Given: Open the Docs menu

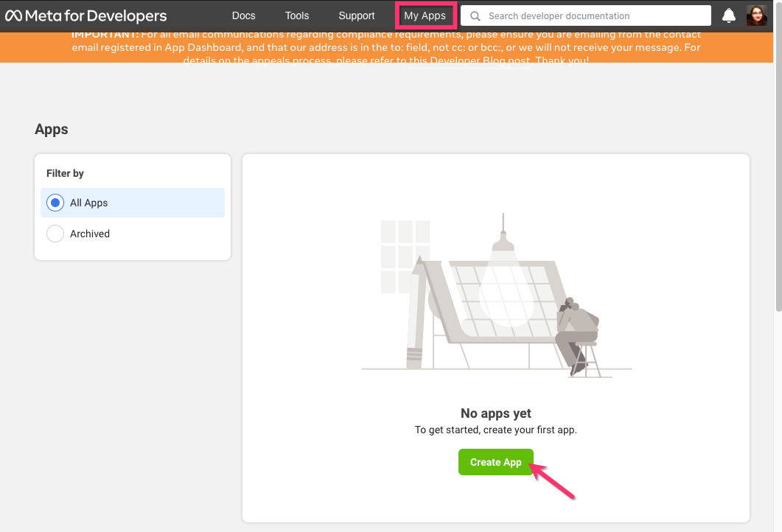Looking at the screenshot, I should 243,16.
